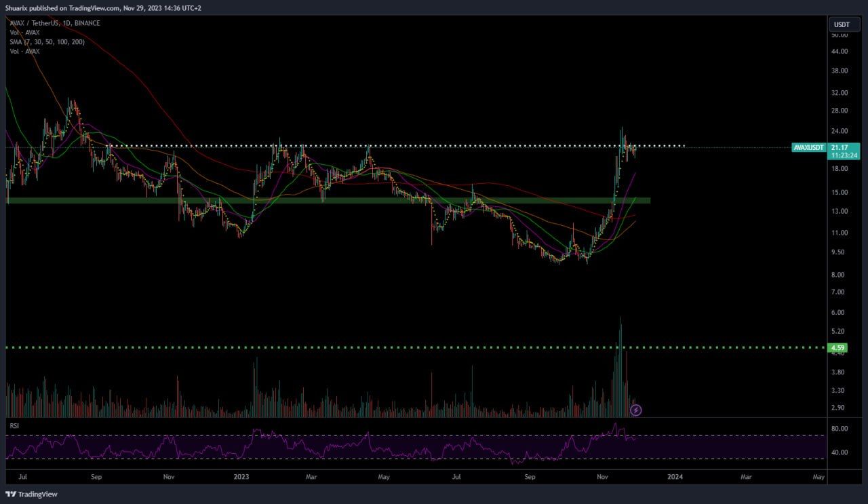
Task: Click the purple lightning bolt icon
Action: click(x=636, y=410)
